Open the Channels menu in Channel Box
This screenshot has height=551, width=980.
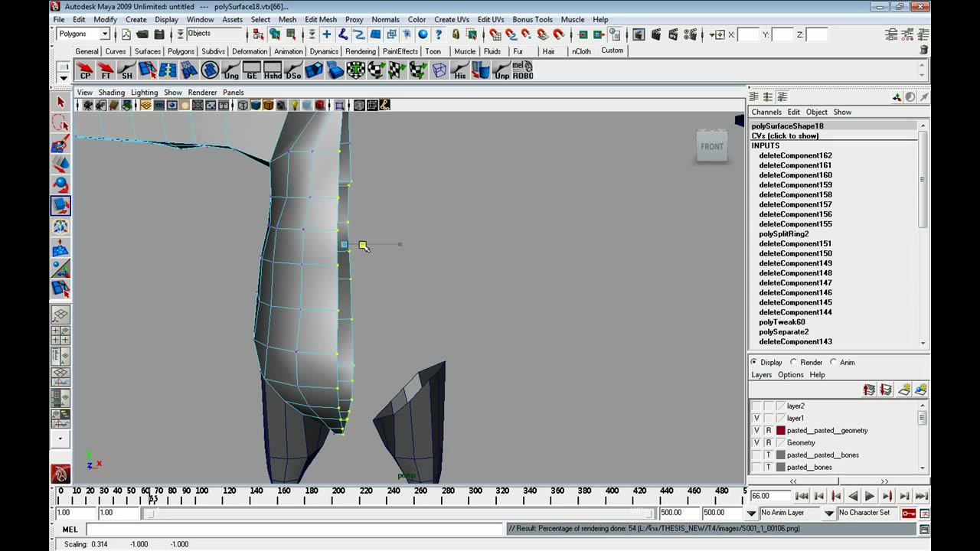click(x=766, y=112)
